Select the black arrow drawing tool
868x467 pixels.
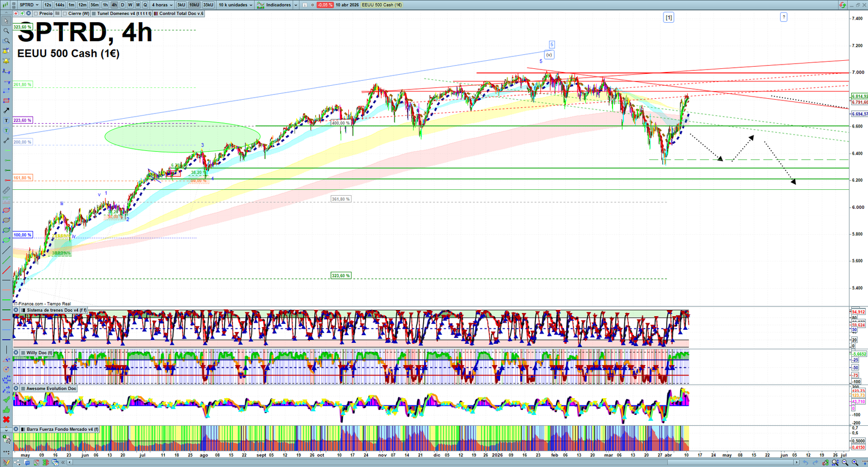pos(6,111)
